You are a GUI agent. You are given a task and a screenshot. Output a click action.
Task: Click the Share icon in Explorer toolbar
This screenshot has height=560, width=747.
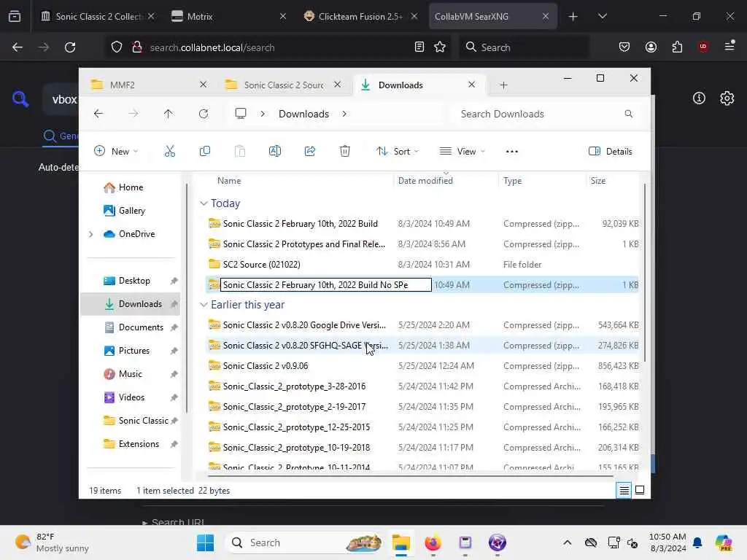click(x=309, y=152)
